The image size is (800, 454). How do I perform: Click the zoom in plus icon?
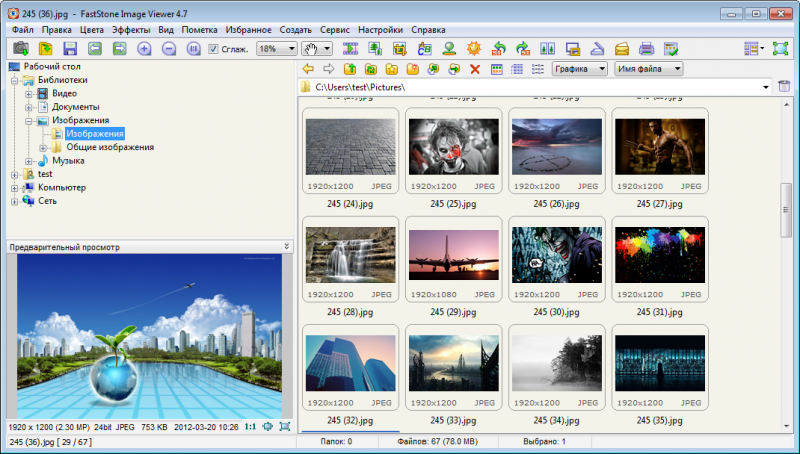144,48
